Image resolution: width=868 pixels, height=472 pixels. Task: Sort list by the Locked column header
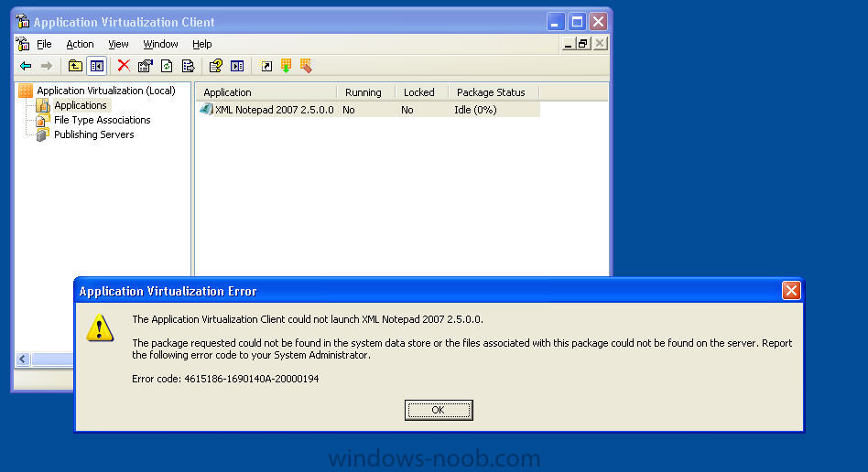[422, 92]
